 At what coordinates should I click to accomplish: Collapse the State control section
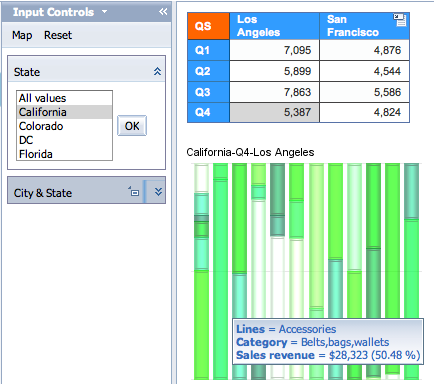coord(157,71)
